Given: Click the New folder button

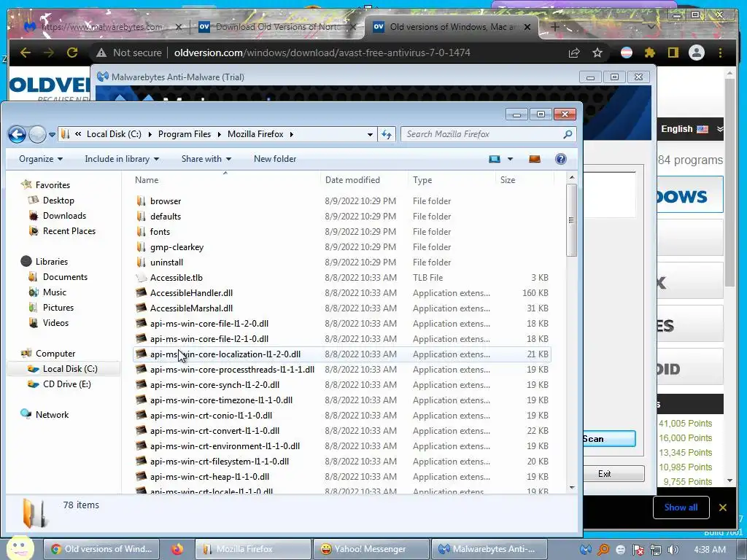Looking at the screenshot, I should point(275,159).
